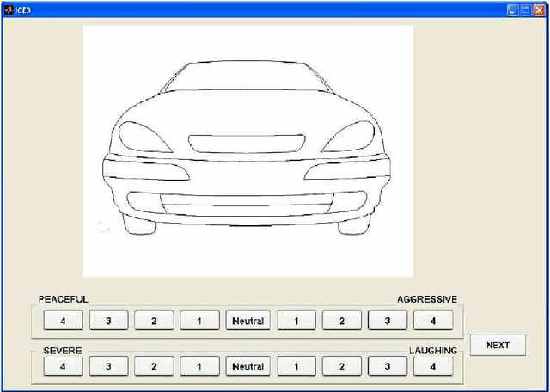Viewport: 550px width, 392px height.
Task: Maximize the ICED window
Action: point(525,10)
